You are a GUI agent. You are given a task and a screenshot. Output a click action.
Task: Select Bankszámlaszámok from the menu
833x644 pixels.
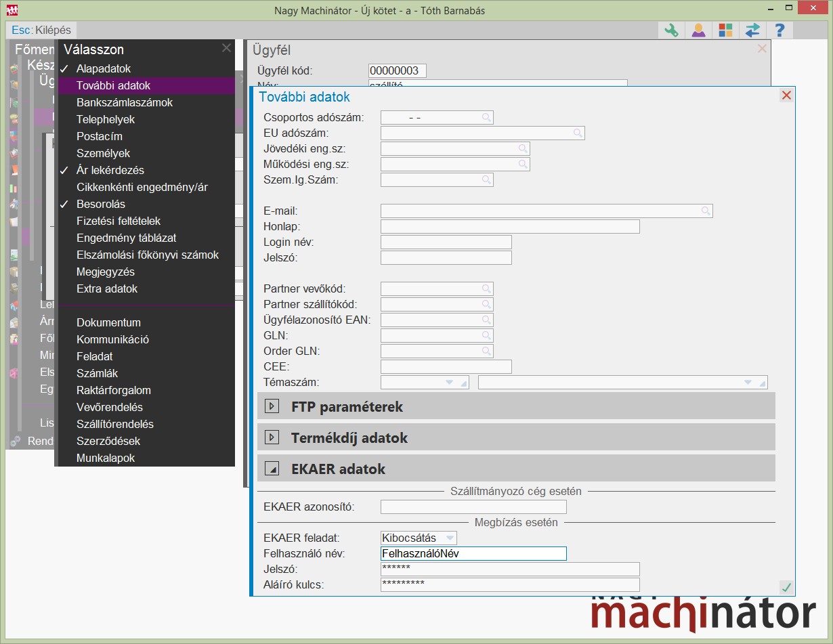pyautogui.click(x=125, y=103)
